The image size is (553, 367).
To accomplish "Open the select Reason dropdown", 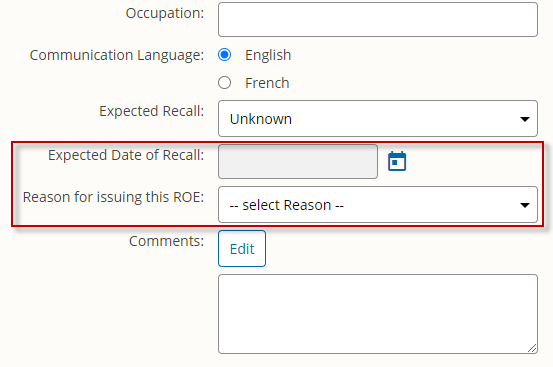I will tap(378, 204).
